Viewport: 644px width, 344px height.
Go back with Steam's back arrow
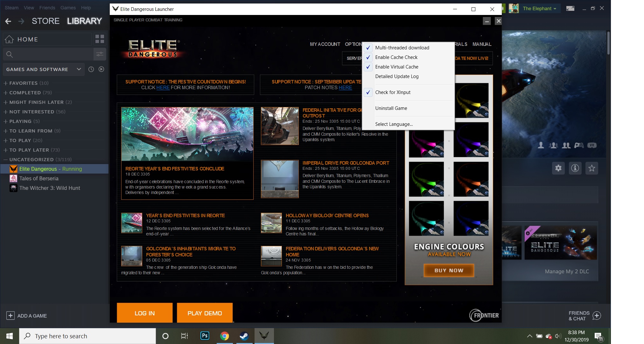pyautogui.click(x=8, y=21)
